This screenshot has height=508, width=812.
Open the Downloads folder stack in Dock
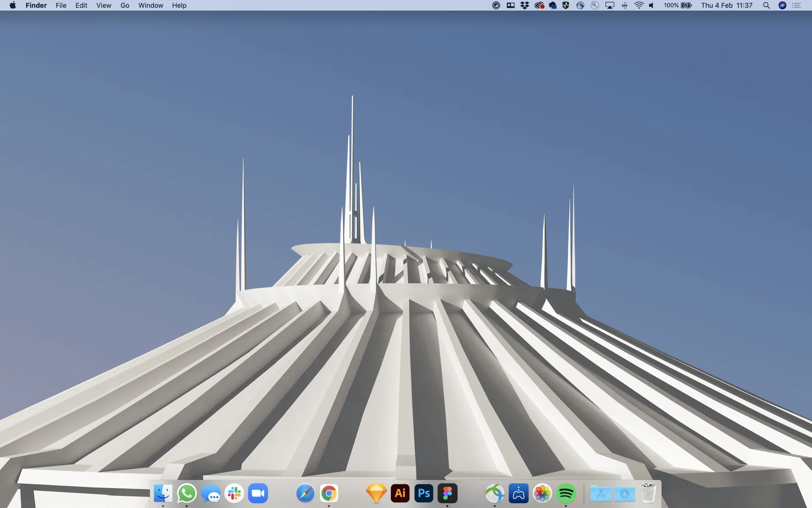click(624, 493)
